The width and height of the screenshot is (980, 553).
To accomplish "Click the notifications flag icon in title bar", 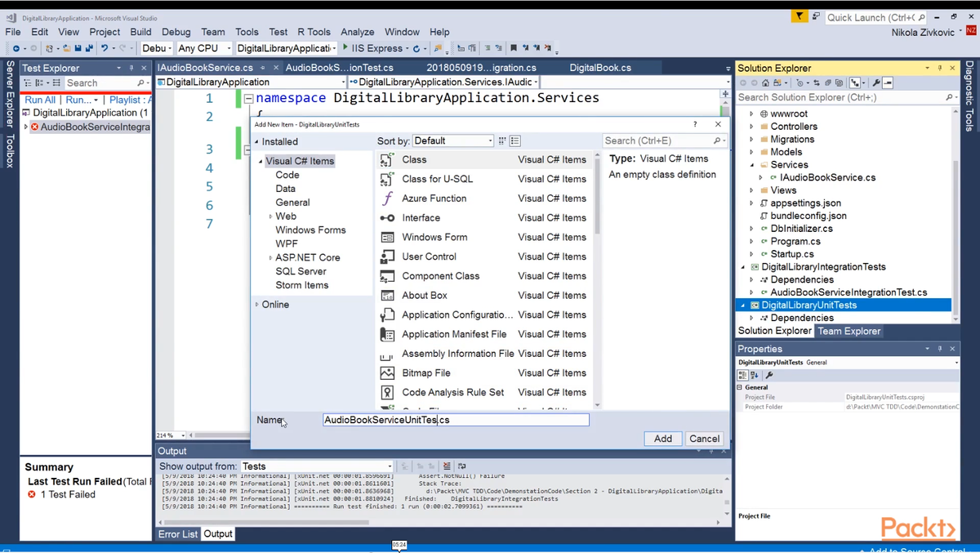I will (x=800, y=16).
